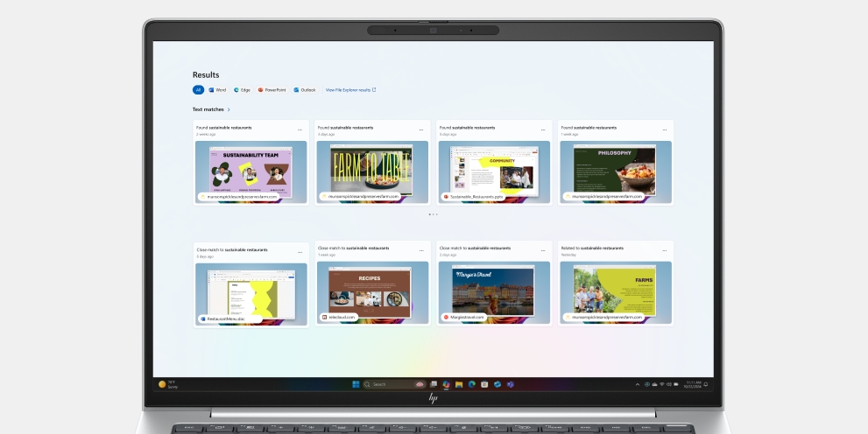868x434 pixels.
Task: Click the taskbar Search box
Action: [x=385, y=384]
